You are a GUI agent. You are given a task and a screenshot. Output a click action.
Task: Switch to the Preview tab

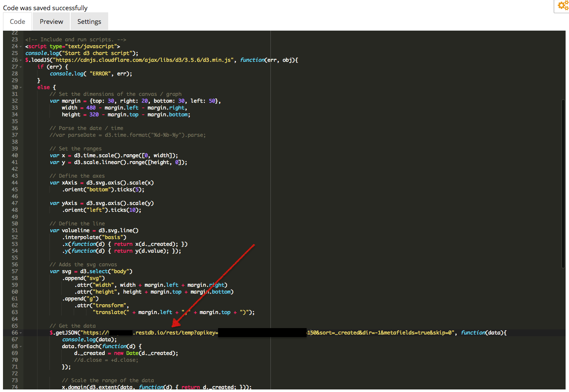click(52, 22)
